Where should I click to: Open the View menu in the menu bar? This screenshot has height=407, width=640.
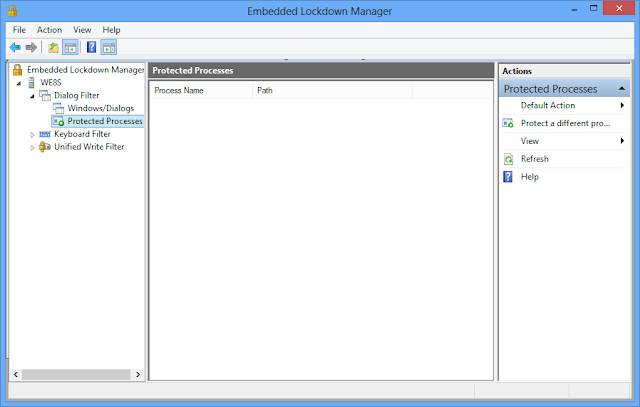(x=82, y=30)
